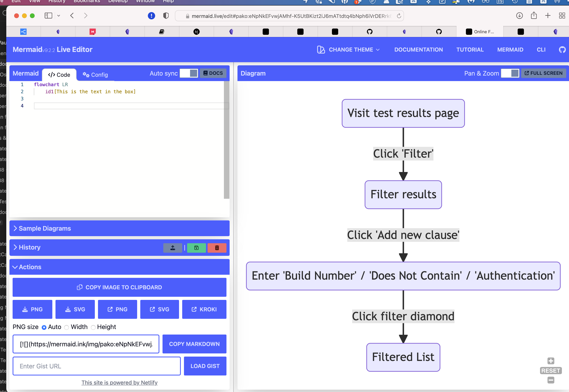Click the markdown link text field
The height and width of the screenshot is (392, 569).
[x=86, y=344]
